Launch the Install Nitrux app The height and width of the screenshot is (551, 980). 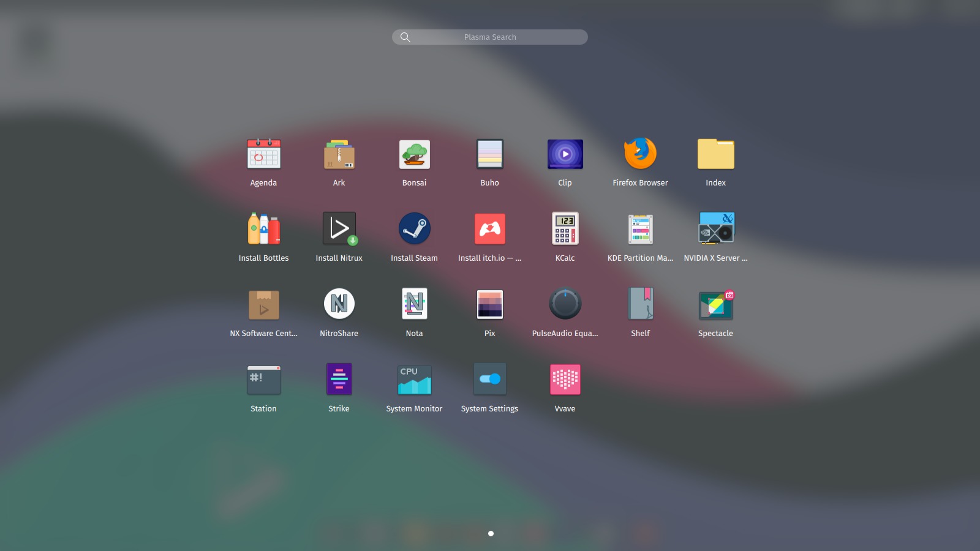339,229
